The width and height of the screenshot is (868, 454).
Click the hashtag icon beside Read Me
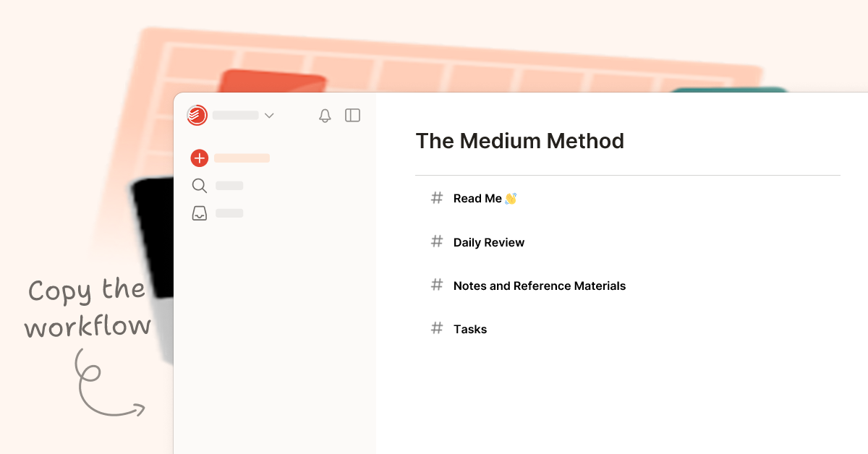[437, 198]
